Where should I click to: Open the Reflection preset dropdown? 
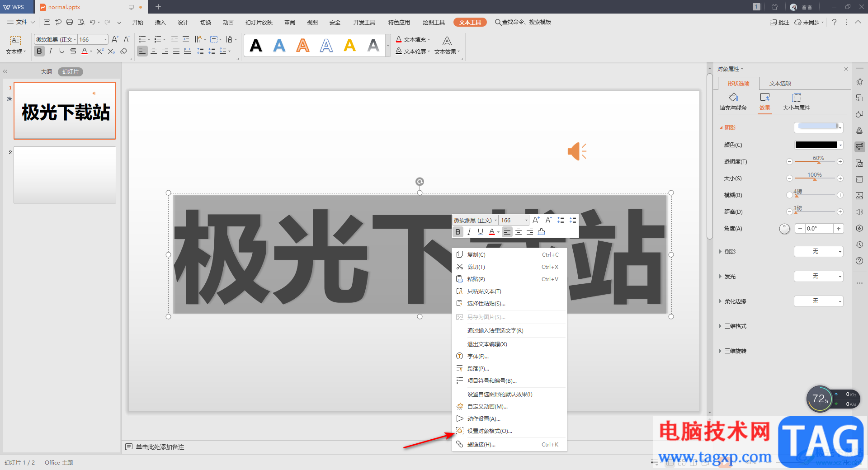[x=819, y=251]
